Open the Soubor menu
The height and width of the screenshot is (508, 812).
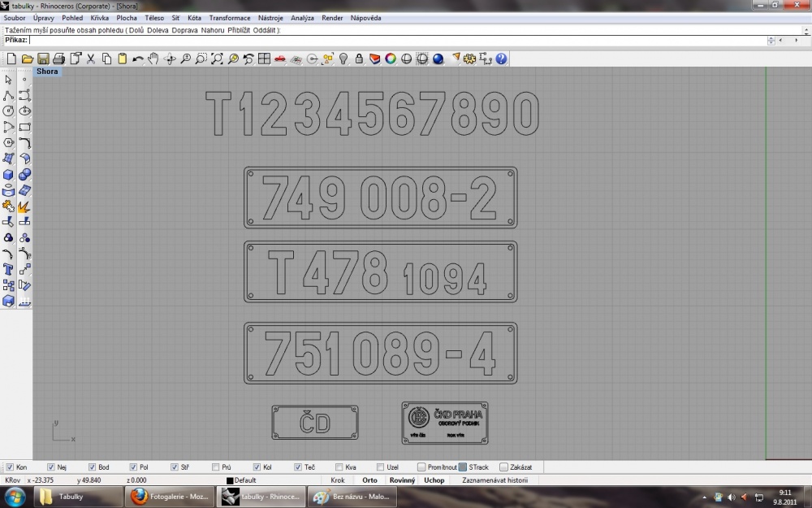pyautogui.click(x=15, y=18)
